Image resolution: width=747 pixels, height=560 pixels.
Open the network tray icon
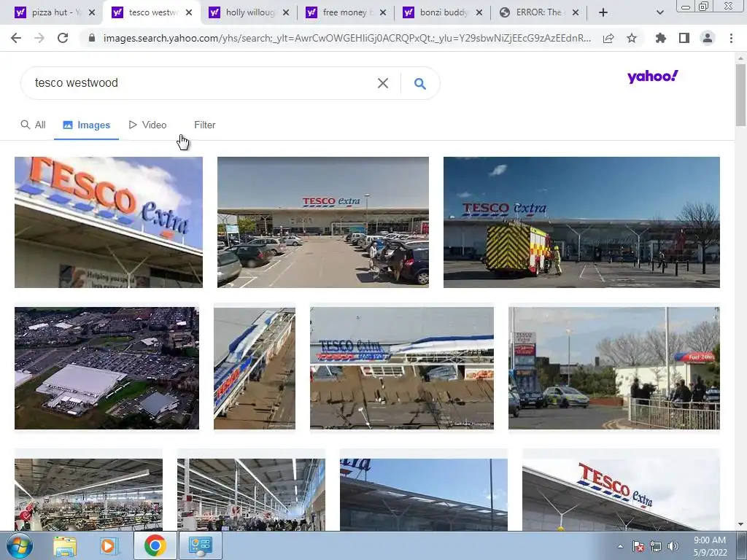click(x=656, y=546)
